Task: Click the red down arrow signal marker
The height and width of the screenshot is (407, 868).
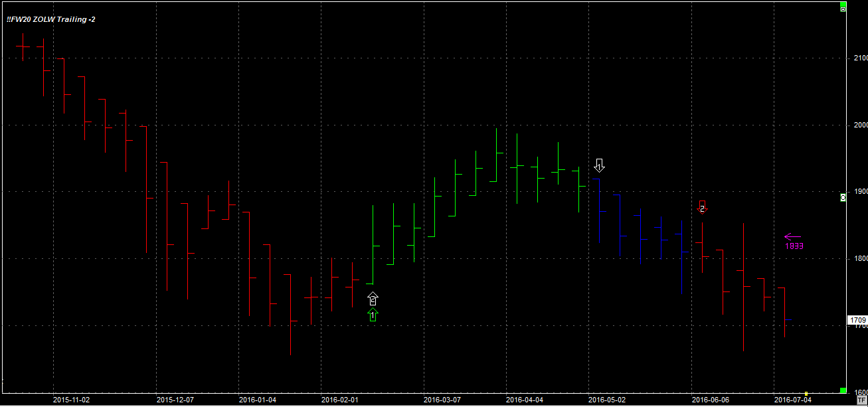Action: tap(702, 207)
